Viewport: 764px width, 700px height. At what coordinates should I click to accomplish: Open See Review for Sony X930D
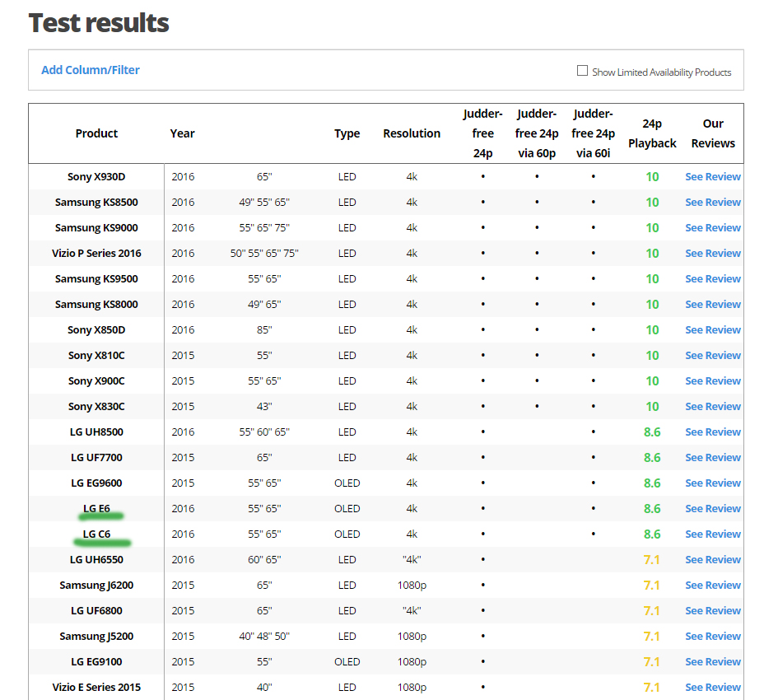(x=713, y=177)
